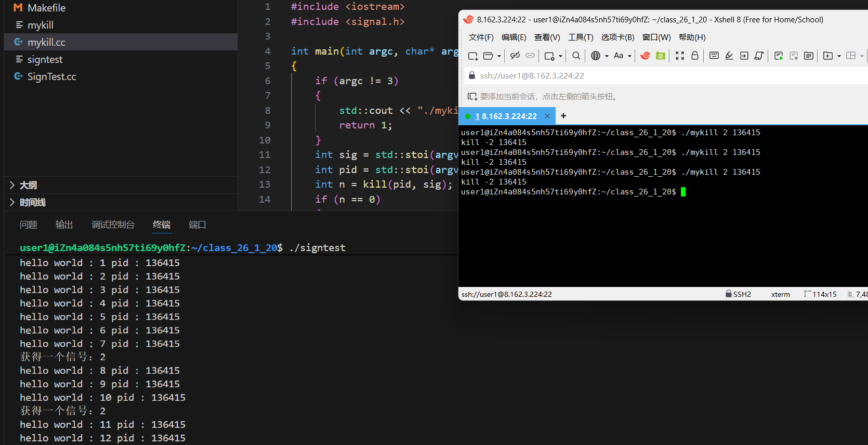Click the ssh://user1@8.162.3.224:22 address bar
This screenshot has height=445, width=868.
[x=665, y=76]
